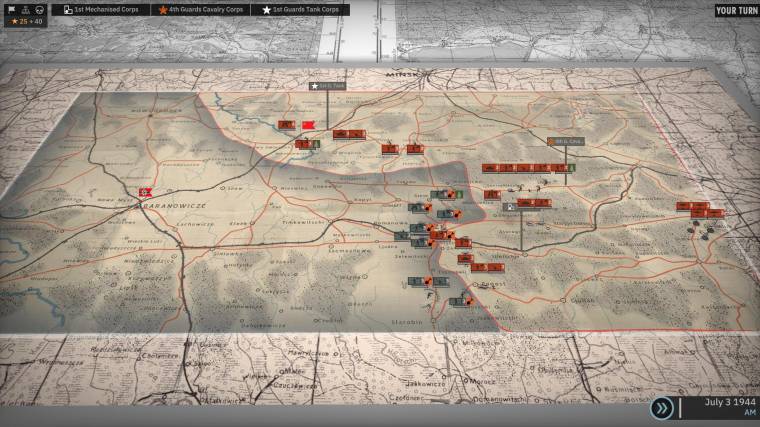Click the star points counter 25 + 40
The image size is (760, 427).
(26, 21)
